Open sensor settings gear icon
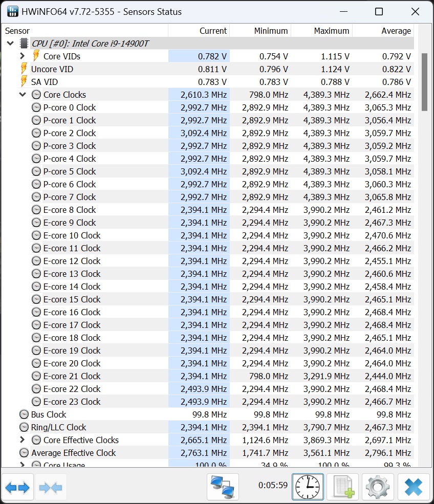434x504 pixels. tap(378, 487)
